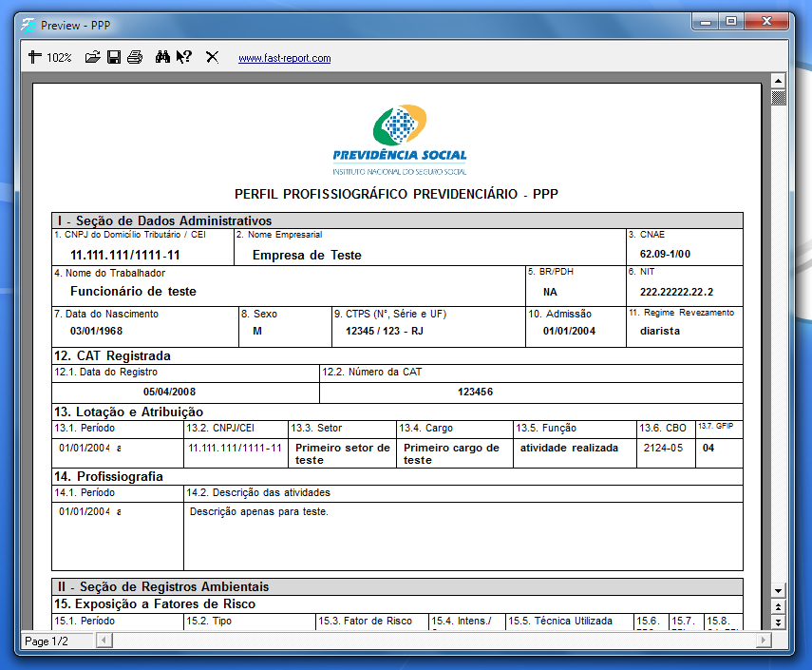Screen dimensions: 812x670
Task: Open the www.fast-report.com link
Action: (x=284, y=58)
